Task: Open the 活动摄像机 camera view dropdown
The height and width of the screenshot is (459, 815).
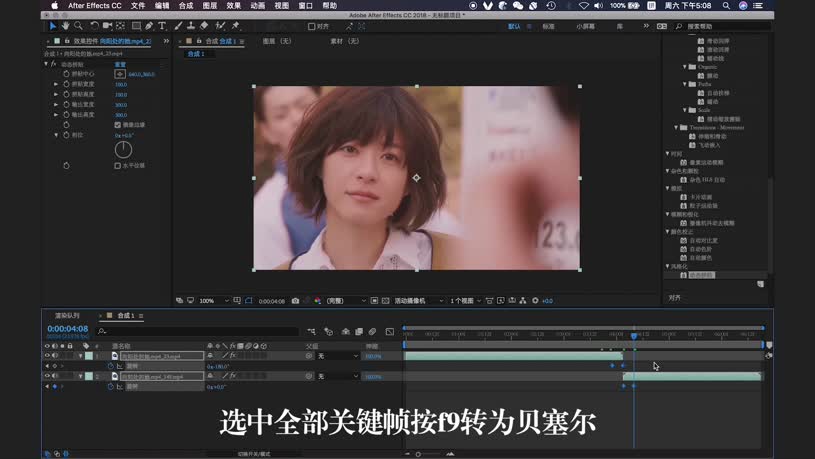Action: 418,300
